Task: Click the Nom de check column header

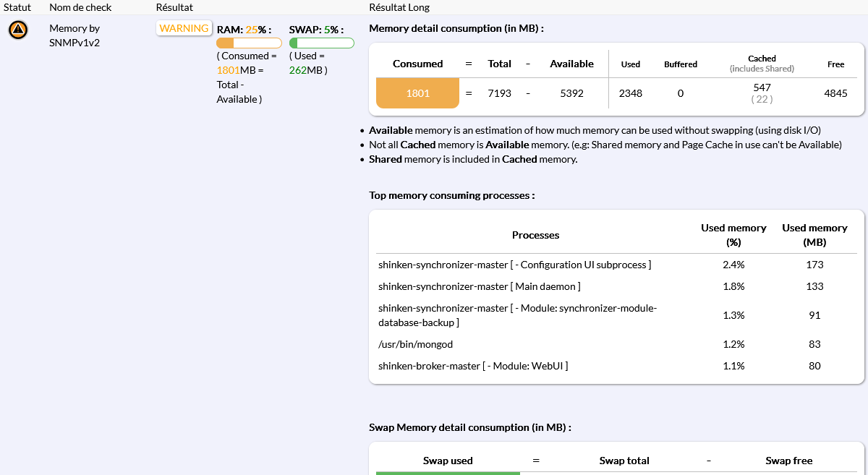Action: tap(80, 7)
